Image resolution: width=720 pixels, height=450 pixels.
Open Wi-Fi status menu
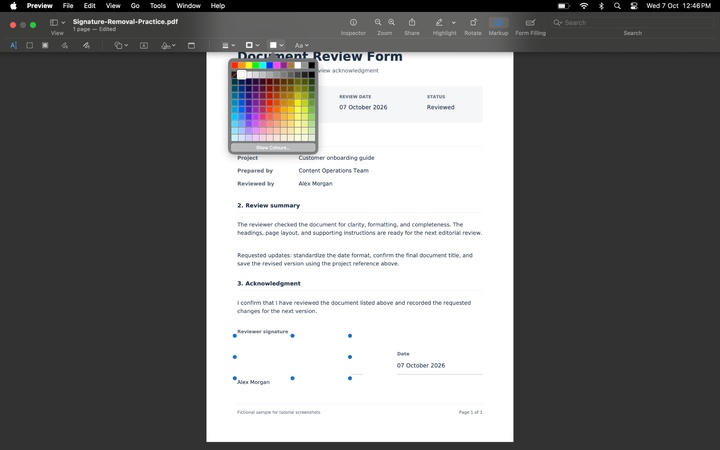click(x=584, y=6)
